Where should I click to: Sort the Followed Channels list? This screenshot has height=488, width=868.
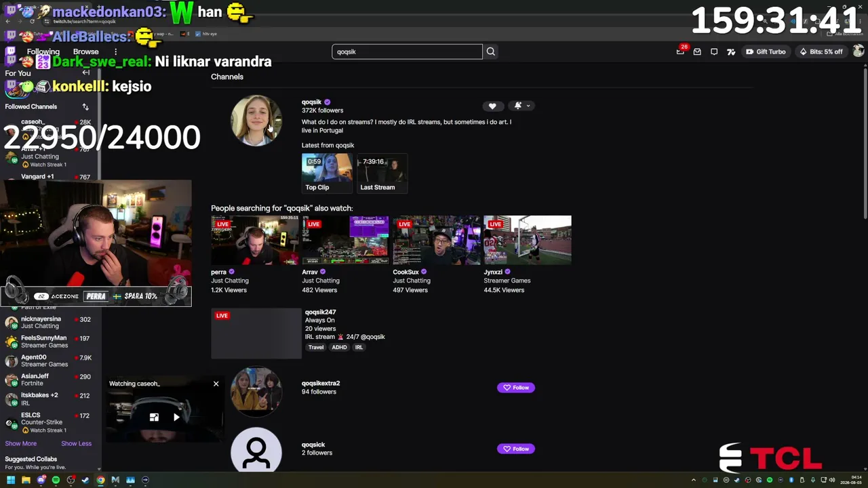[x=85, y=106]
